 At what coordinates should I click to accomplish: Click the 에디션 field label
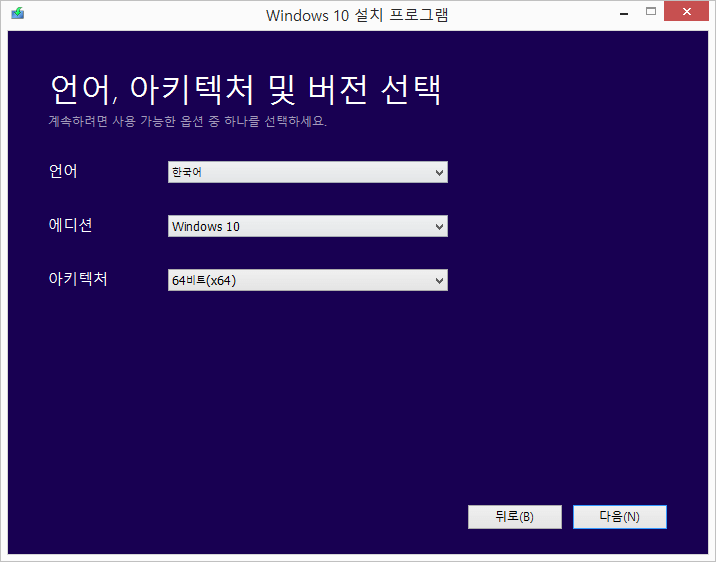click(70, 225)
